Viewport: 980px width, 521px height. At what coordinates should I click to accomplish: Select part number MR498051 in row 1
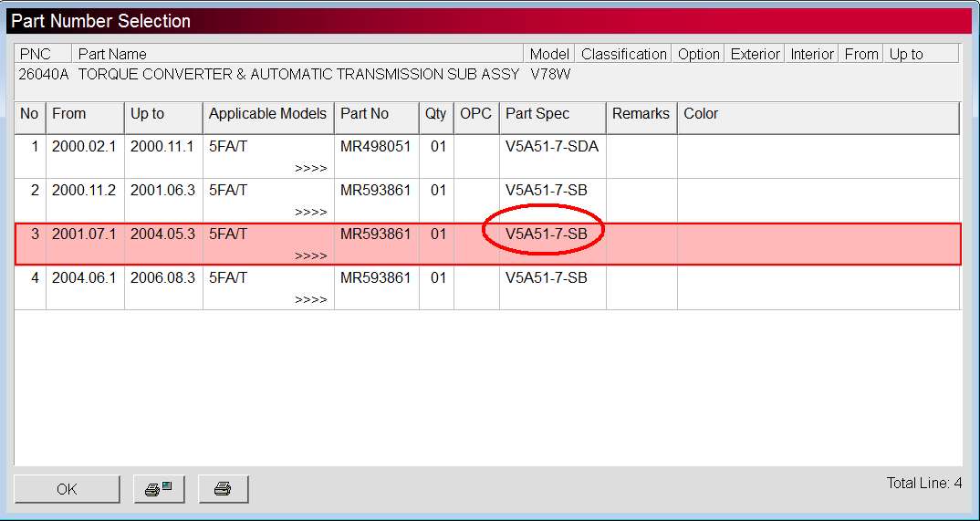tap(375, 147)
